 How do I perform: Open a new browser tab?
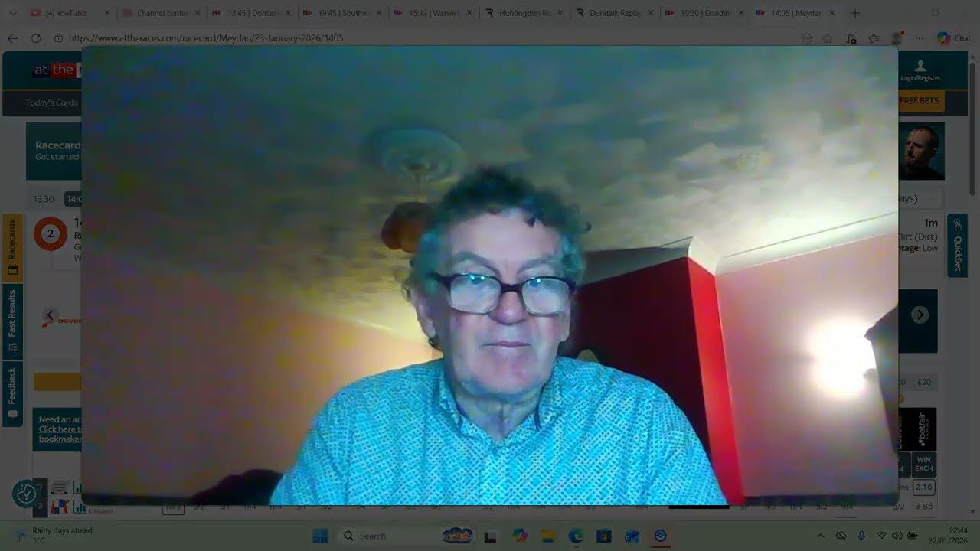(855, 13)
